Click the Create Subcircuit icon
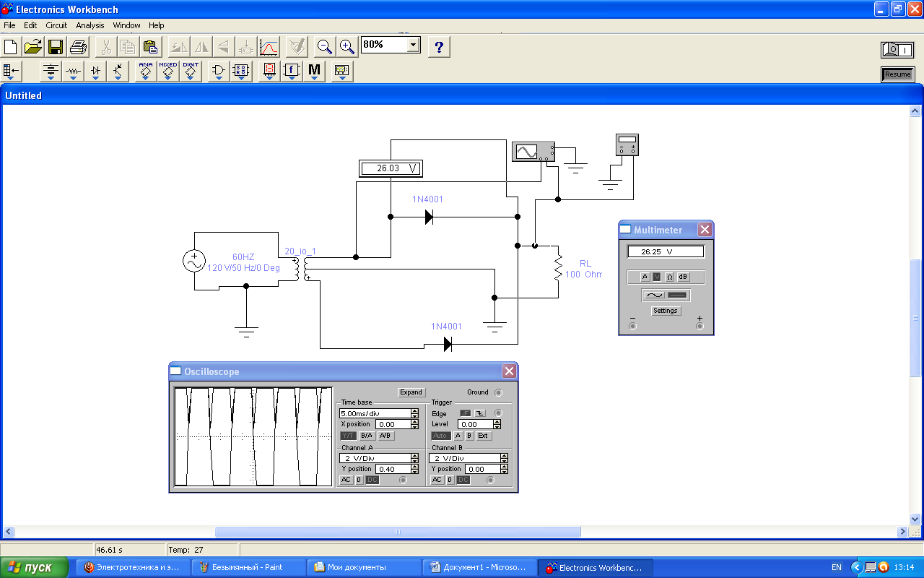Viewport: 924px width, 578px height. (x=246, y=47)
